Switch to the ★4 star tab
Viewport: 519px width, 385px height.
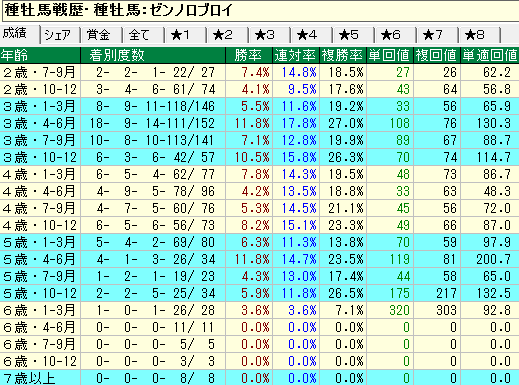312,35
